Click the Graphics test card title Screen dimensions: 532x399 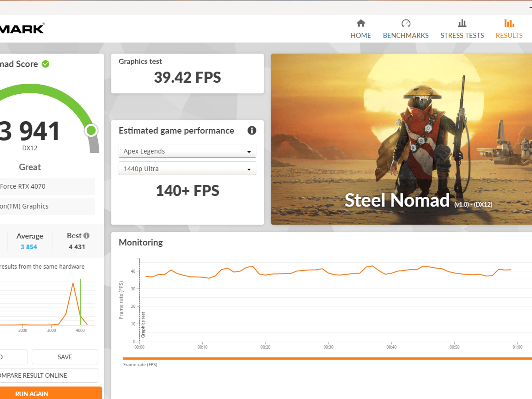(x=140, y=61)
